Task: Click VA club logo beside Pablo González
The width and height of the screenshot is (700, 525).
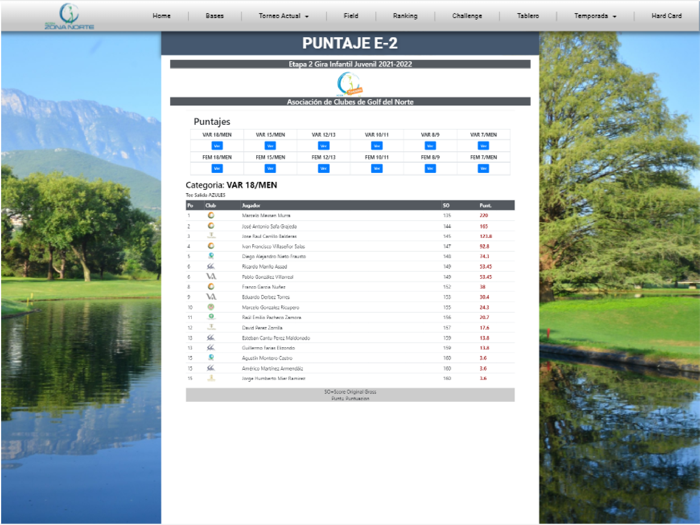Action: pos(211,277)
